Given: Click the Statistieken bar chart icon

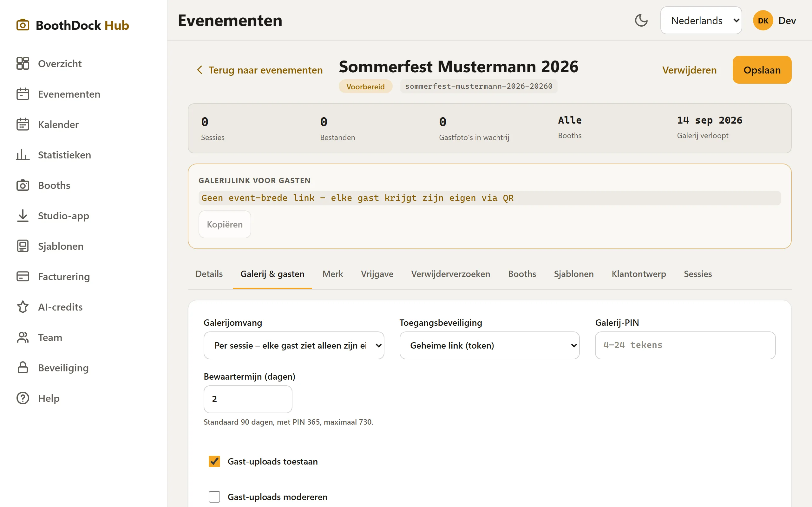Looking at the screenshot, I should [23, 155].
